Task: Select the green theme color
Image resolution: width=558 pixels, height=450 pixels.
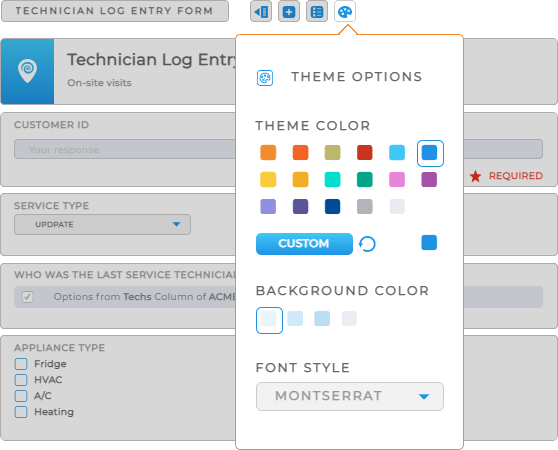Action: click(365, 179)
